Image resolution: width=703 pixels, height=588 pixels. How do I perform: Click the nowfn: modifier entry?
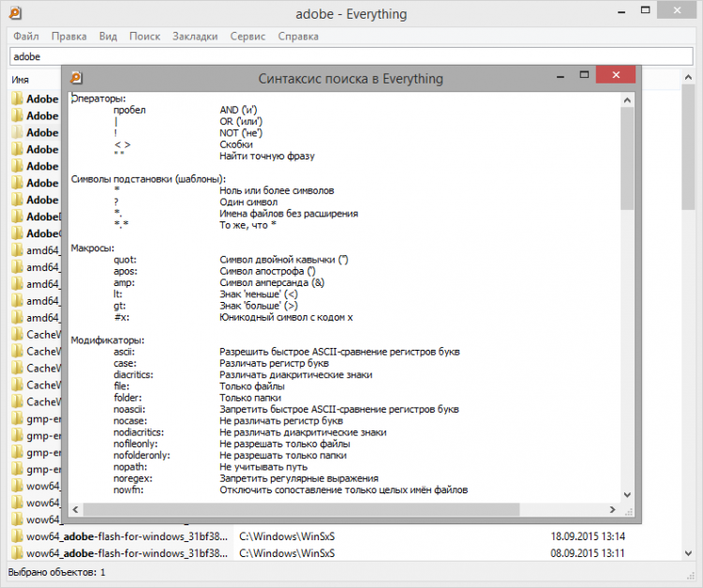click(x=128, y=490)
